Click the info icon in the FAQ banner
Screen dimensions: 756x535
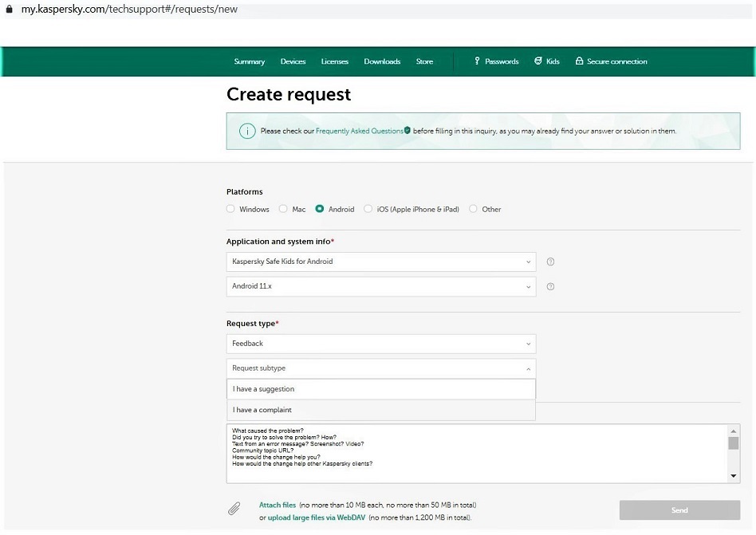pos(247,131)
